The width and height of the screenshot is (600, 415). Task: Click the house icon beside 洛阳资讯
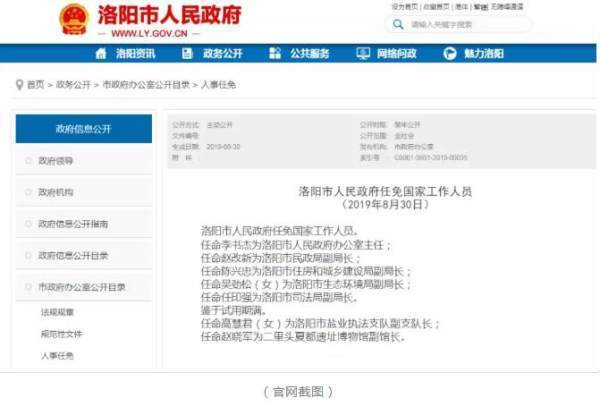[101, 54]
